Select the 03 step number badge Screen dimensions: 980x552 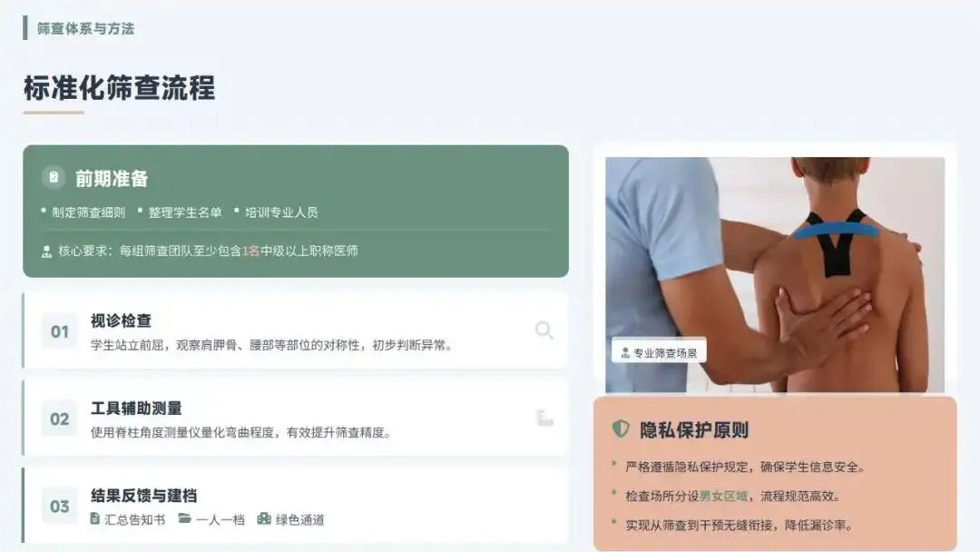click(x=60, y=507)
